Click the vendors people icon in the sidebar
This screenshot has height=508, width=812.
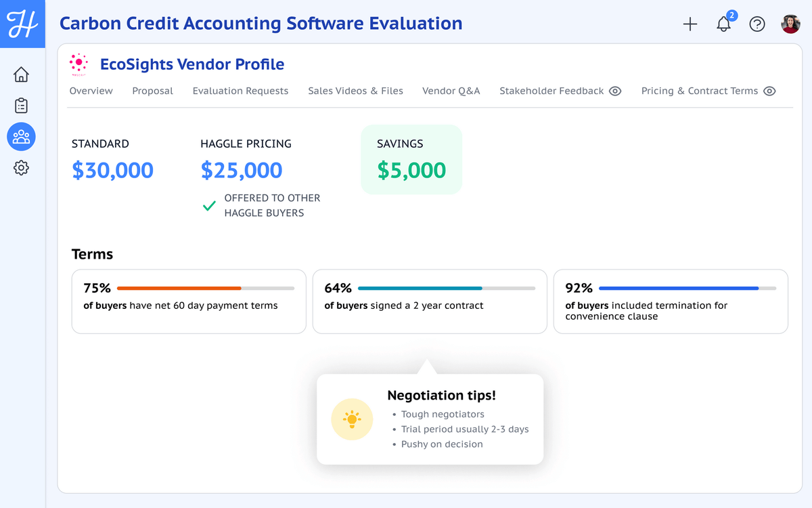point(22,137)
